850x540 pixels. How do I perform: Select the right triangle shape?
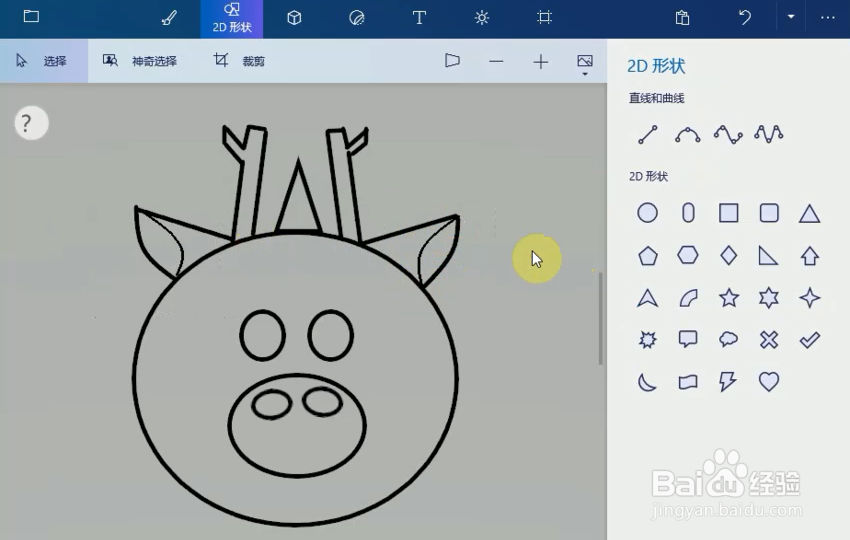coord(769,255)
